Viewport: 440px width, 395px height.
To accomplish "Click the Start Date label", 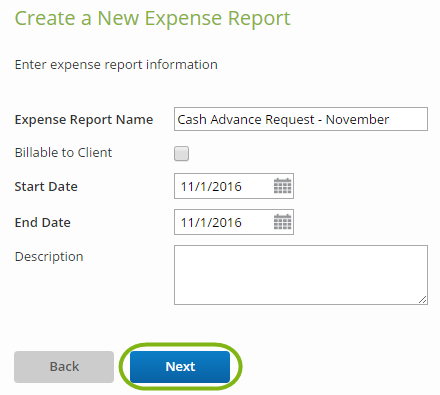I will click(46, 187).
